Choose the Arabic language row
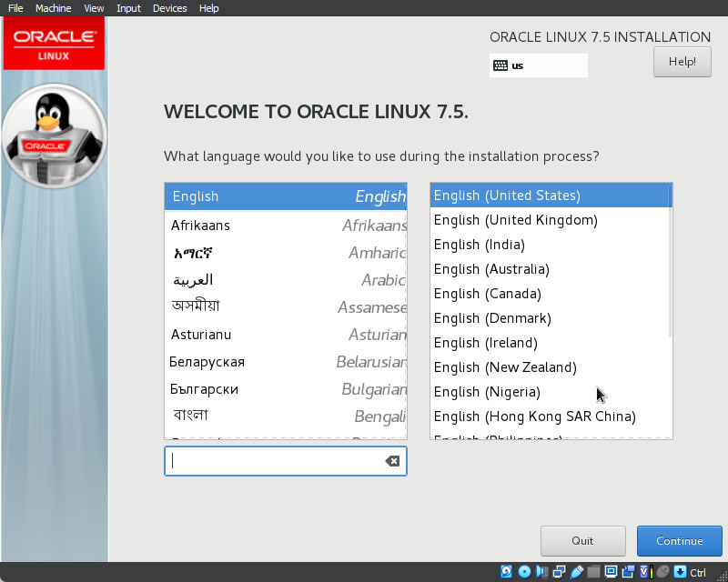The image size is (728, 582). click(x=286, y=280)
